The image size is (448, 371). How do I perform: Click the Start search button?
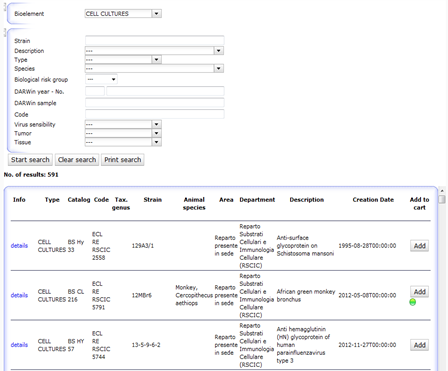pyautogui.click(x=30, y=160)
